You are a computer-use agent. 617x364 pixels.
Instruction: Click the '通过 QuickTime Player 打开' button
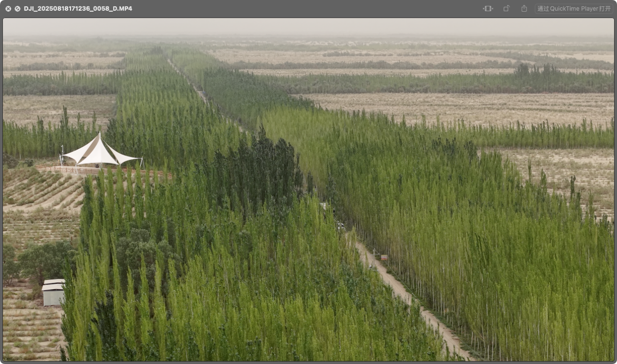(573, 9)
